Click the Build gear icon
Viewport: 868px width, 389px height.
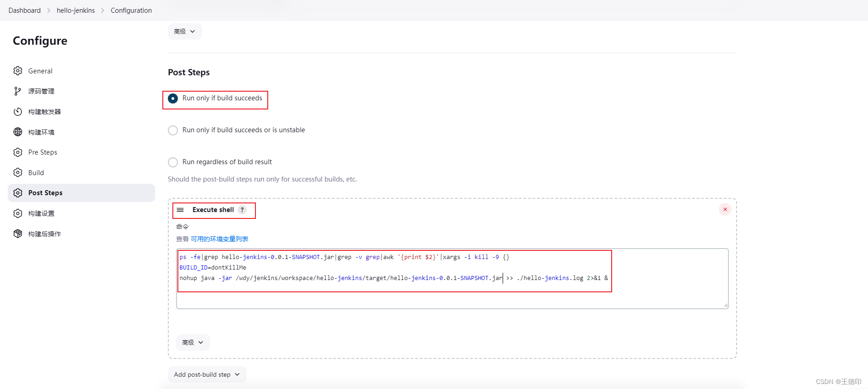[x=18, y=172]
